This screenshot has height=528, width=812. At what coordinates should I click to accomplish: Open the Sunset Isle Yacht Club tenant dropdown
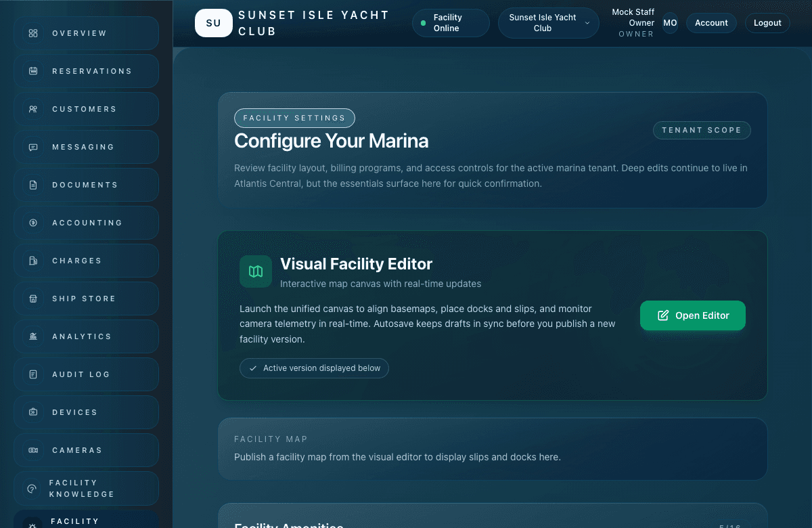coord(548,23)
